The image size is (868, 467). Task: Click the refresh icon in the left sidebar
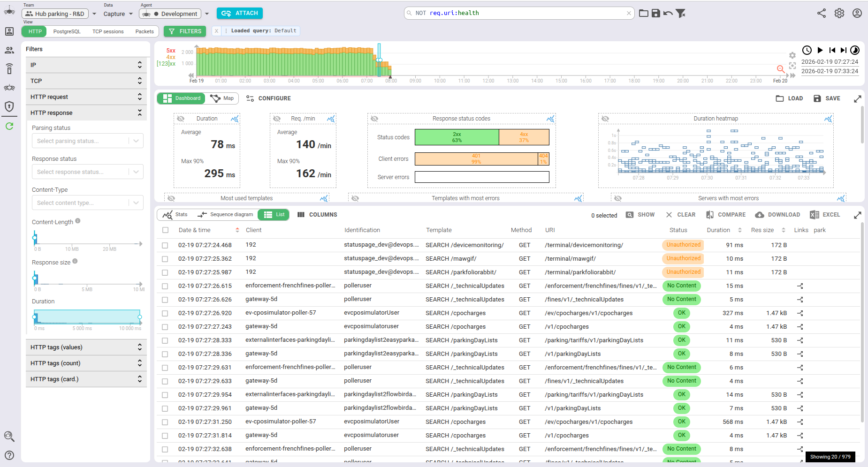click(9, 126)
